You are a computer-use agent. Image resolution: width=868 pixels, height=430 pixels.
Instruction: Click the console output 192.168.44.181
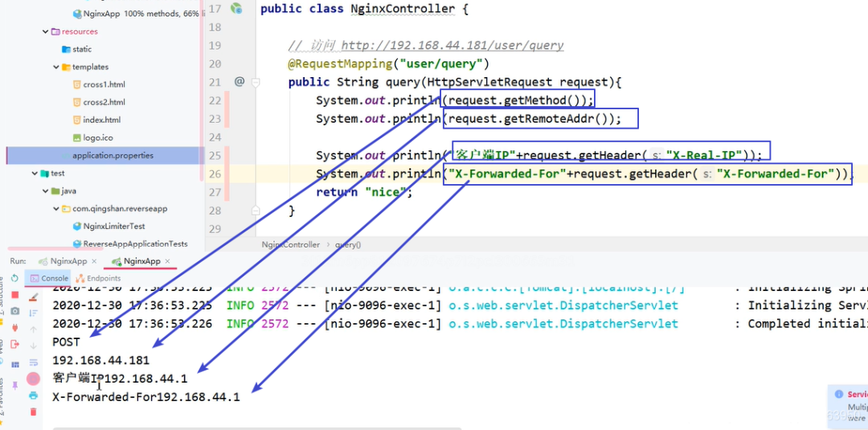click(100, 360)
